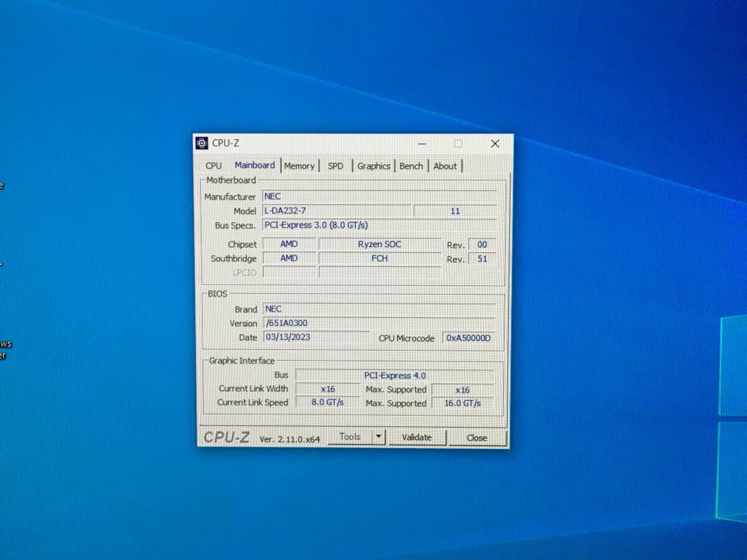
Task: Open the Graphics tab
Action: pyautogui.click(x=374, y=166)
